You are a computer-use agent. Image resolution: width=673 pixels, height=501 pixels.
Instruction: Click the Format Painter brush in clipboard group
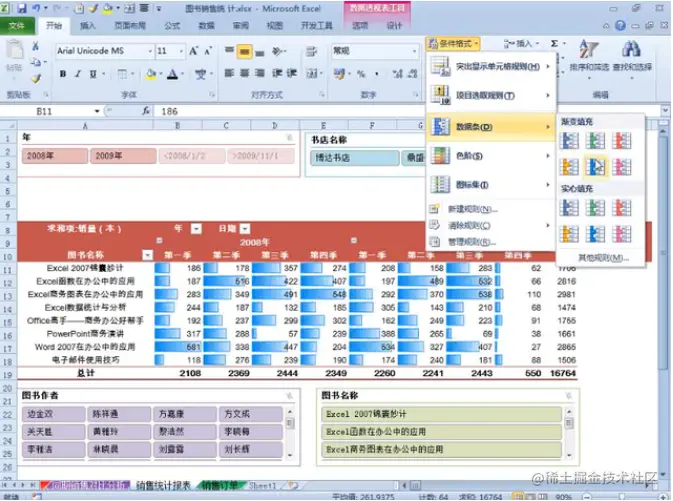point(36,78)
